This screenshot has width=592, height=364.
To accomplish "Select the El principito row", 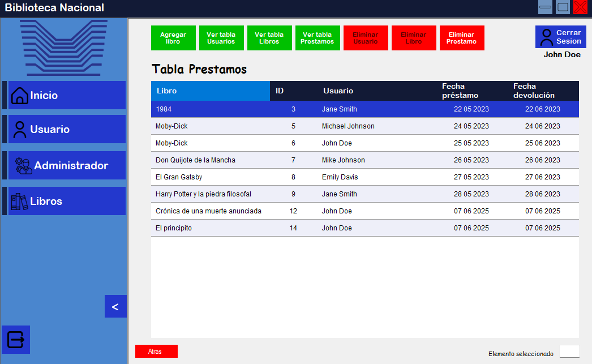I will [364, 228].
